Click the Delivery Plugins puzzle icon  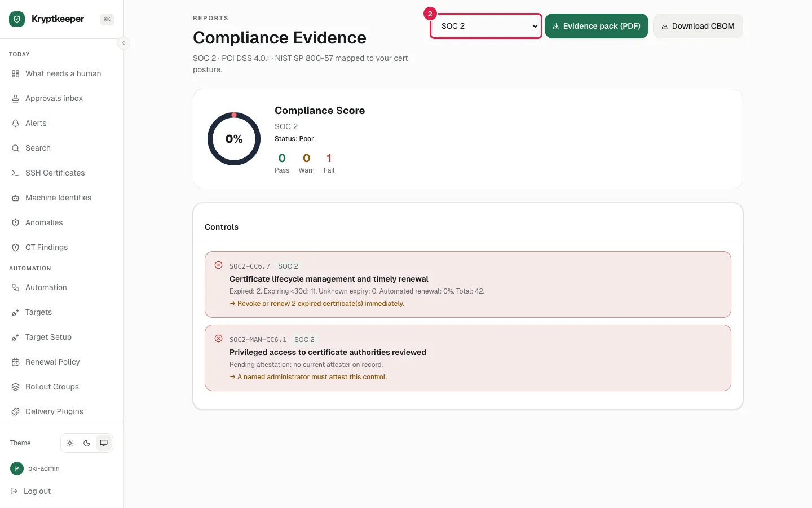pos(15,411)
